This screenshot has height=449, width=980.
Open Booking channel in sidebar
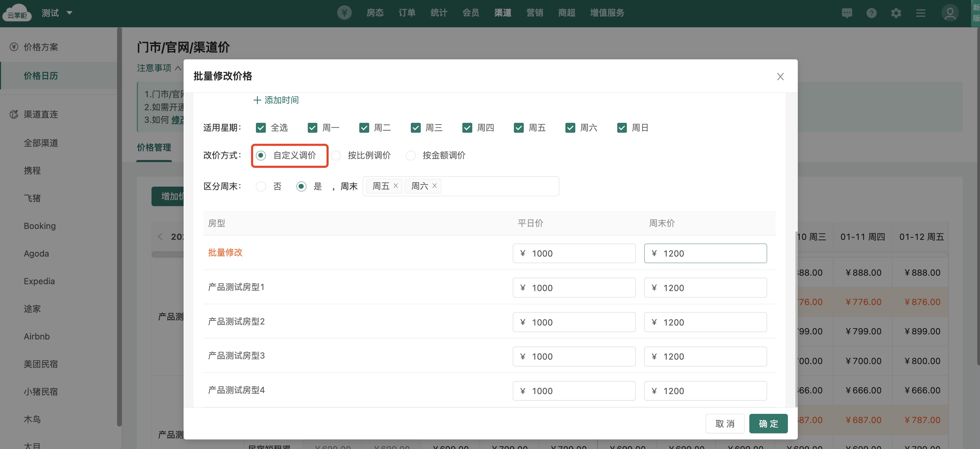tap(40, 226)
